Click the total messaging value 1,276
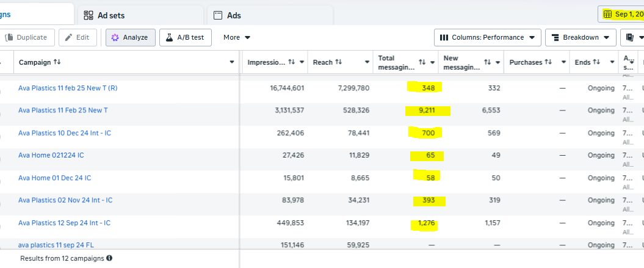Image resolution: width=644 pixels, height=268 pixels. [x=426, y=223]
